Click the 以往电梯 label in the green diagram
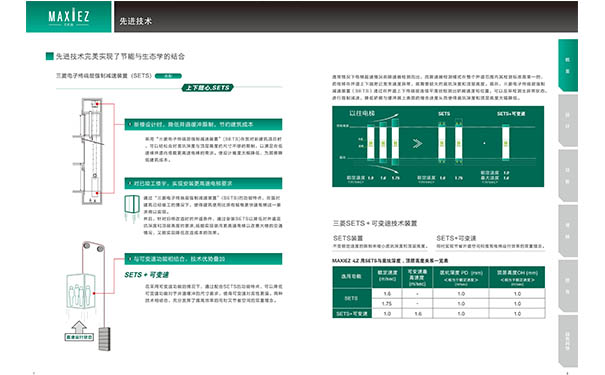 [x=362, y=113]
